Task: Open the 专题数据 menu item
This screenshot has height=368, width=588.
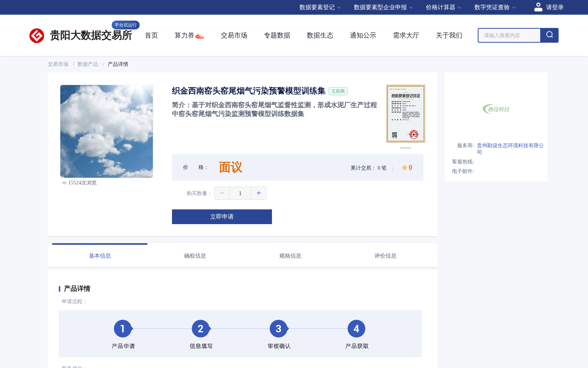Action: [277, 35]
